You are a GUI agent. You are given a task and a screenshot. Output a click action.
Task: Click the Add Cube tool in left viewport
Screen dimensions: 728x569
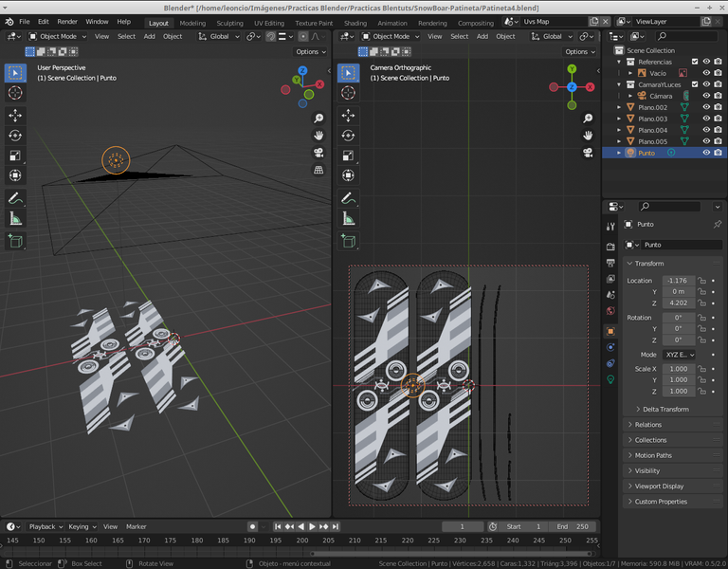pyautogui.click(x=16, y=241)
